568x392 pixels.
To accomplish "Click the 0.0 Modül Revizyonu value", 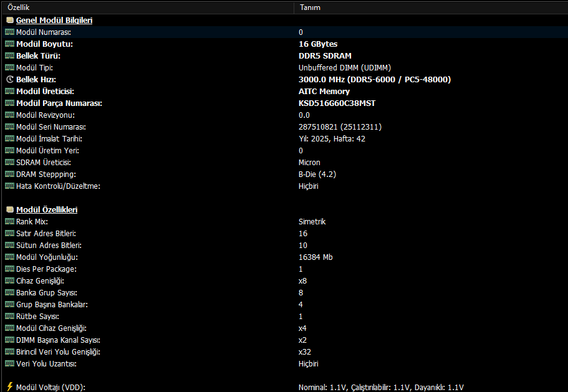I will click(304, 115).
